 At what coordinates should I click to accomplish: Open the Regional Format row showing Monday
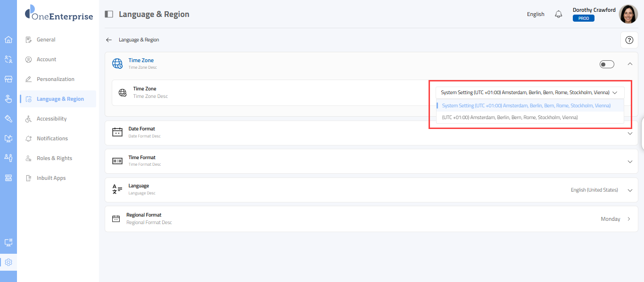coord(629,219)
